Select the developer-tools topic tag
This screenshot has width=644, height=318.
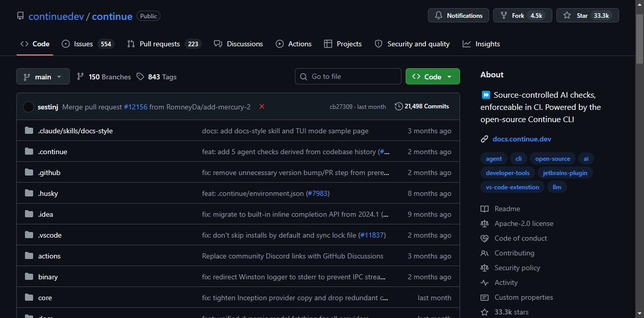[508, 173]
